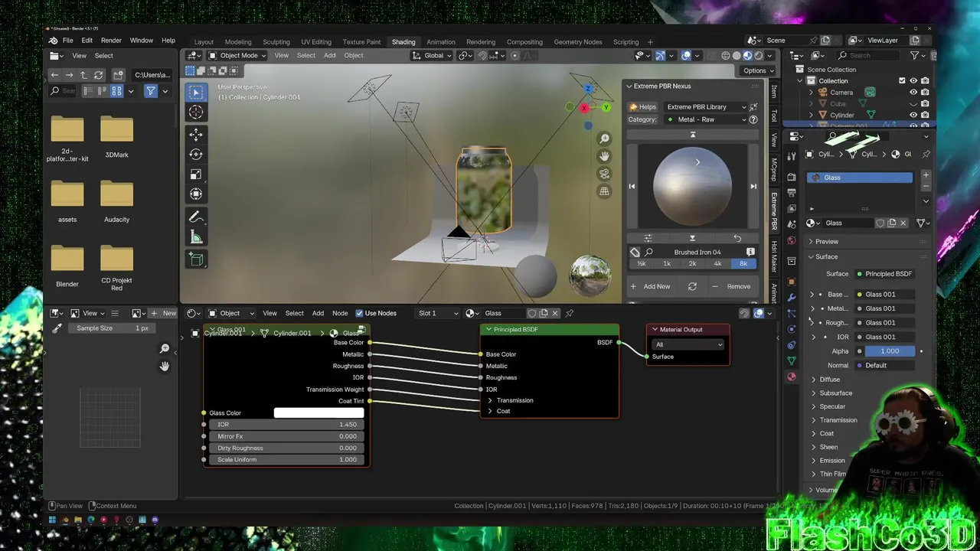Toggle Collection exclude checkbox in outliner
Screen dimensions: 980x551
pos(902,81)
